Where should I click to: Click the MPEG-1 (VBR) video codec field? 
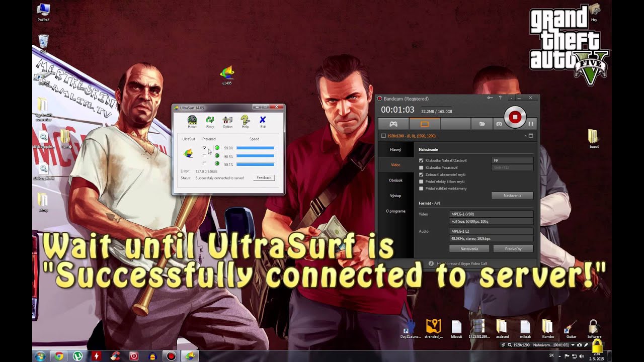click(491, 214)
